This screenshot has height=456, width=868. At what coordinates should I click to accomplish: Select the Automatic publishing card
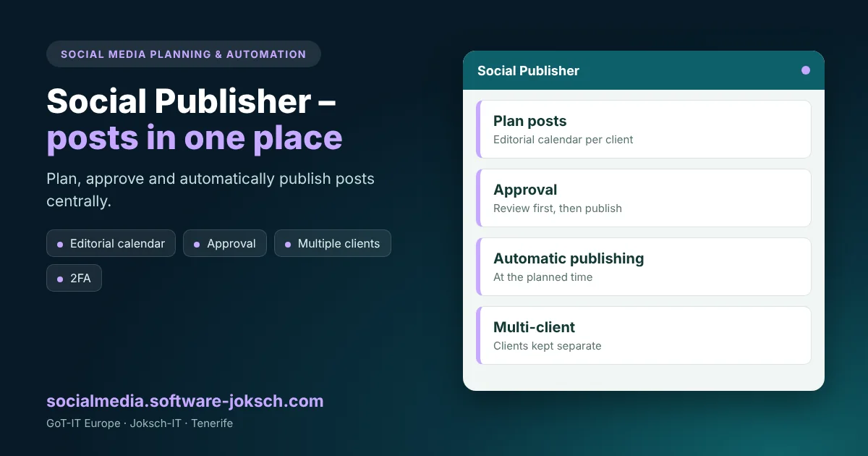pyautogui.click(x=644, y=266)
